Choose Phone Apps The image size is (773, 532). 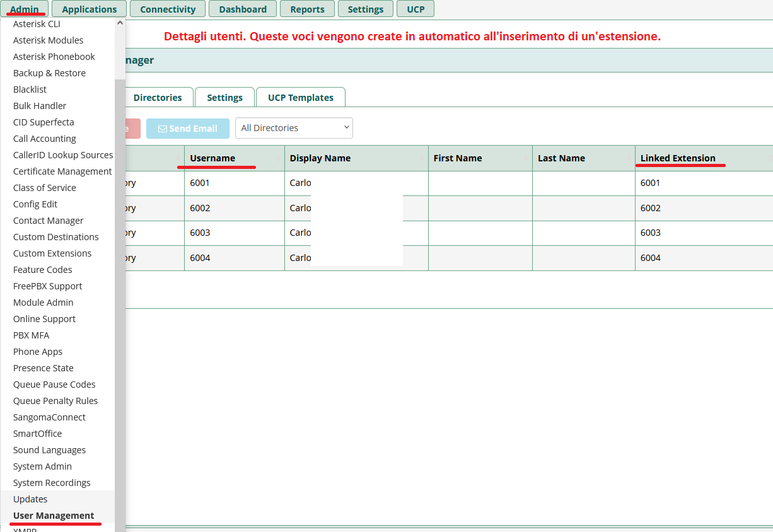(38, 352)
